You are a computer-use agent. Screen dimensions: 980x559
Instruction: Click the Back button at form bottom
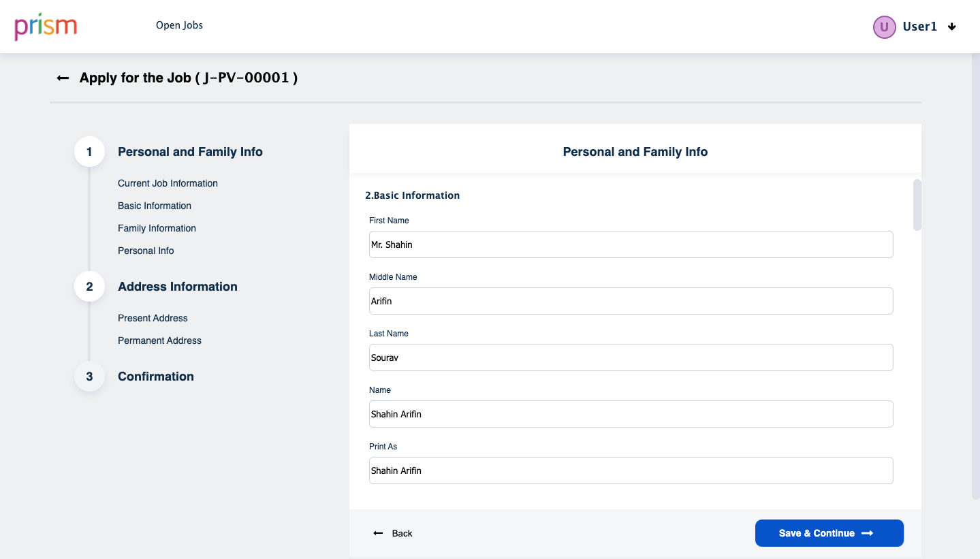[394, 533]
